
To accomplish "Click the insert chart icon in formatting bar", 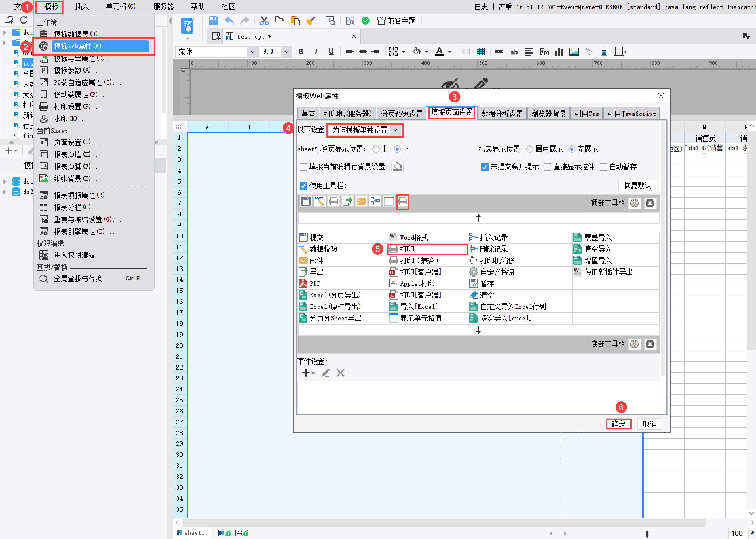I will (559, 52).
